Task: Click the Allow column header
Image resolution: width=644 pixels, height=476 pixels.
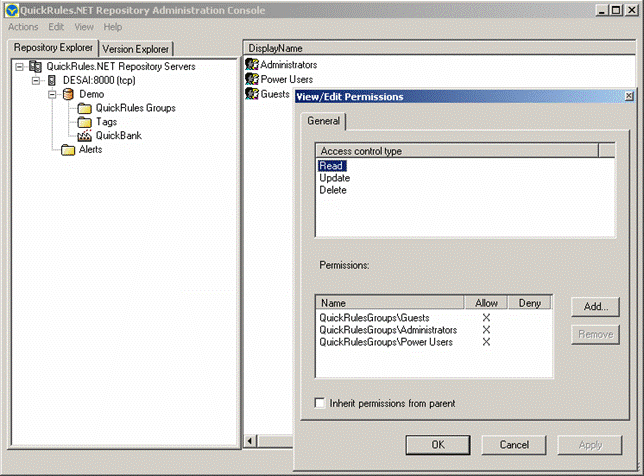Action: pos(486,303)
